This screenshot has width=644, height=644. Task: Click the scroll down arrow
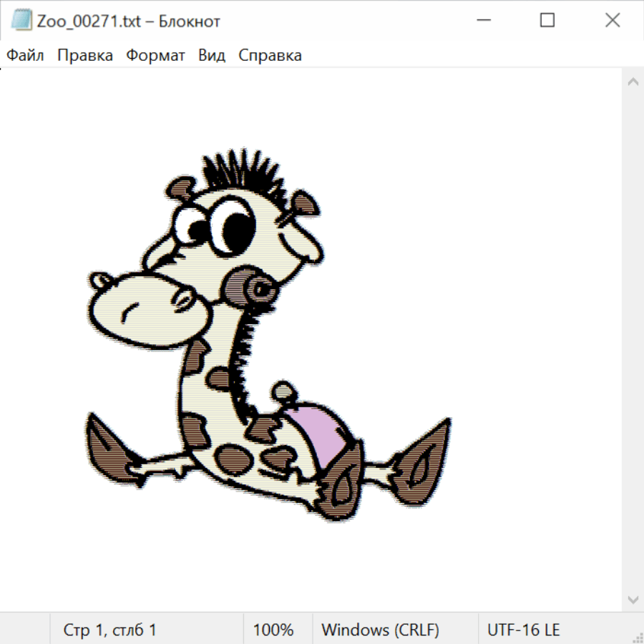click(633, 598)
